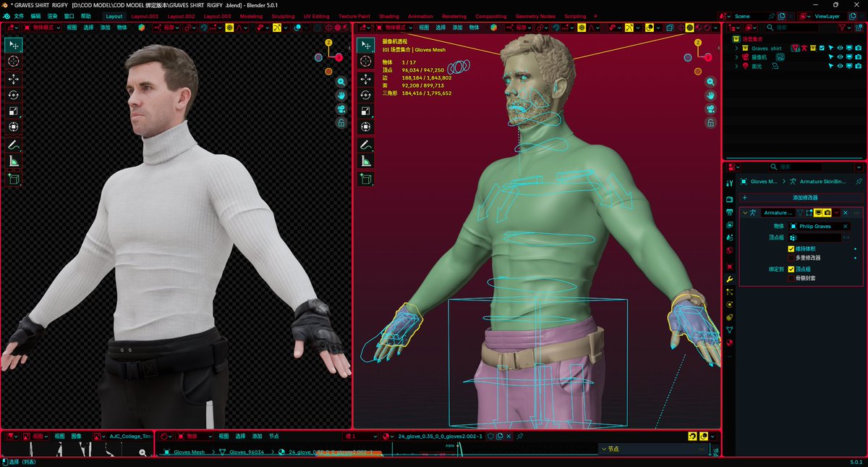
Task: Toggle Armature modifier render visibility
Action: [x=827, y=213]
